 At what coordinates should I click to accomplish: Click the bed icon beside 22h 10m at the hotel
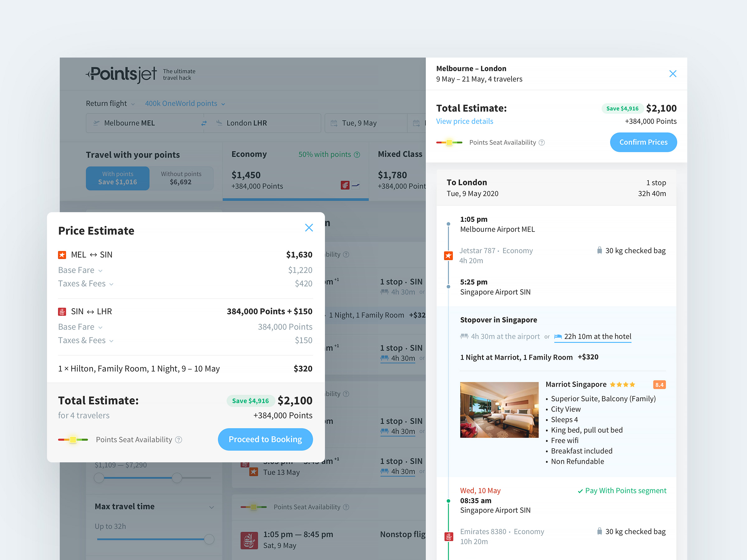(558, 336)
